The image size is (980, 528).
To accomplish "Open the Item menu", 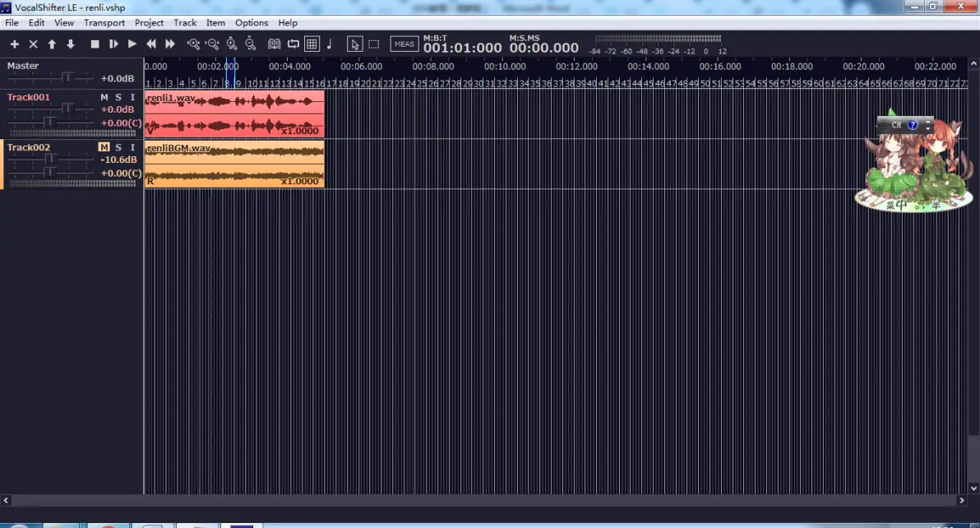I will (215, 22).
